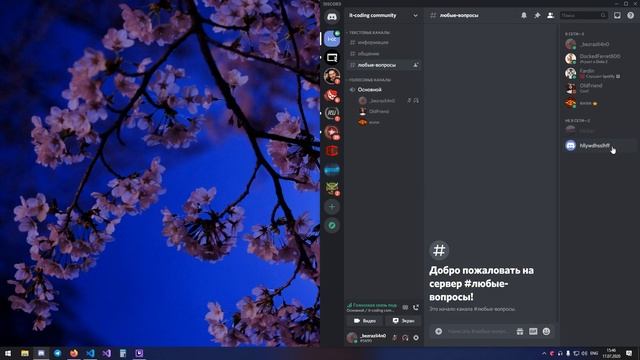Open DockedFerret800's member profile
This screenshot has width=640, height=360.
coord(599,58)
